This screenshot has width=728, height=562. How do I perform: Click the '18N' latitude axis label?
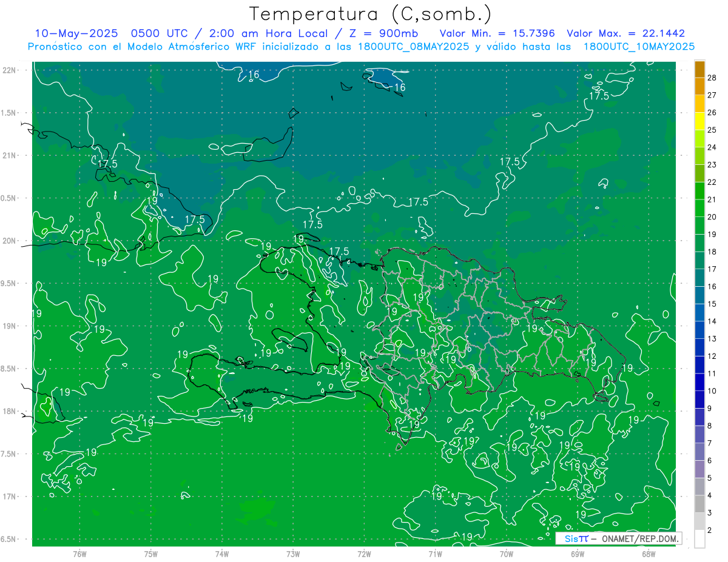pos(9,411)
